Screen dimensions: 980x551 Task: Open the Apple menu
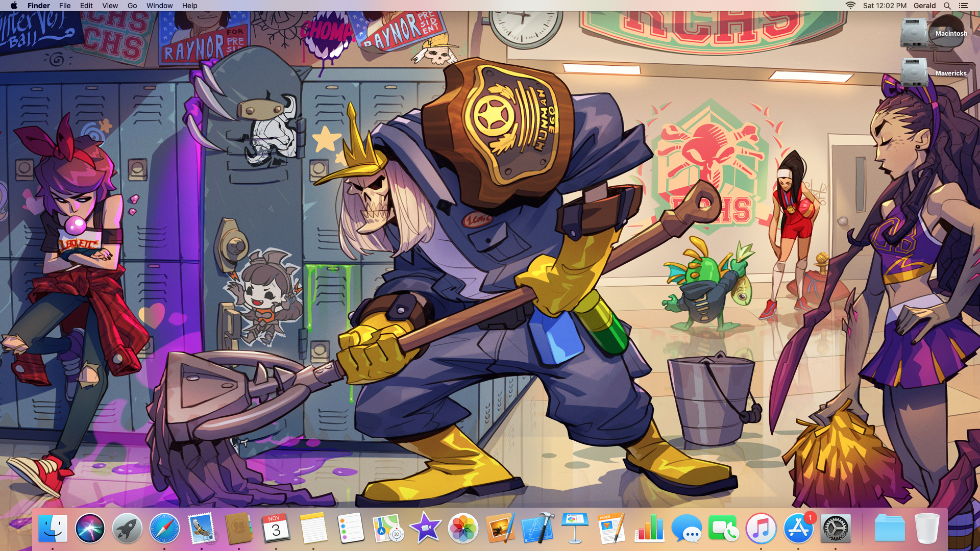(x=14, y=6)
